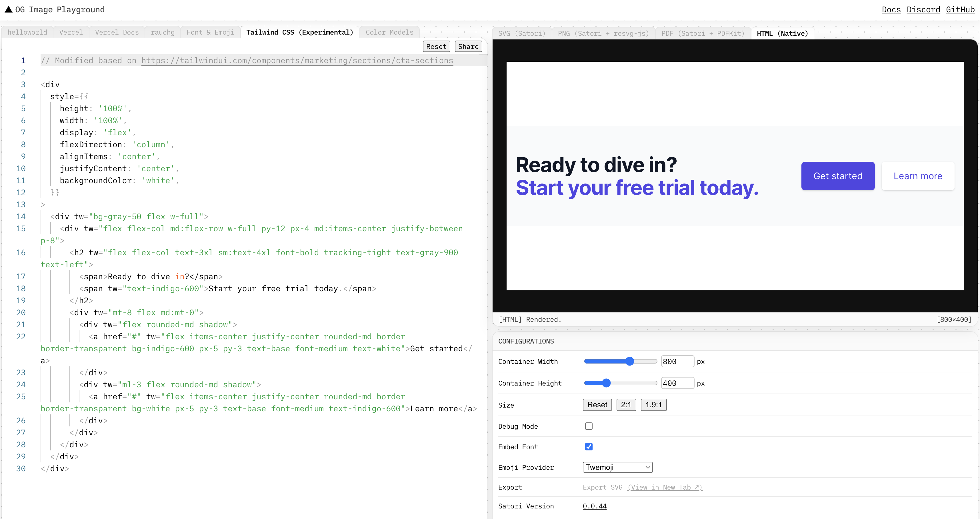The width and height of the screenshot is (980, 519).
Task: Enable Debug Mode
Action: [x=589, y=426]
